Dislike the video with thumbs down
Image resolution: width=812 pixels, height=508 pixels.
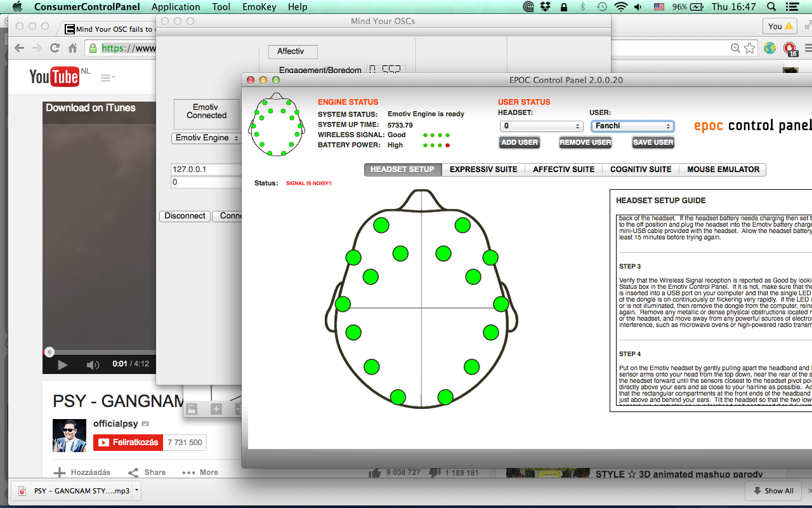click(x=435, y=472)
